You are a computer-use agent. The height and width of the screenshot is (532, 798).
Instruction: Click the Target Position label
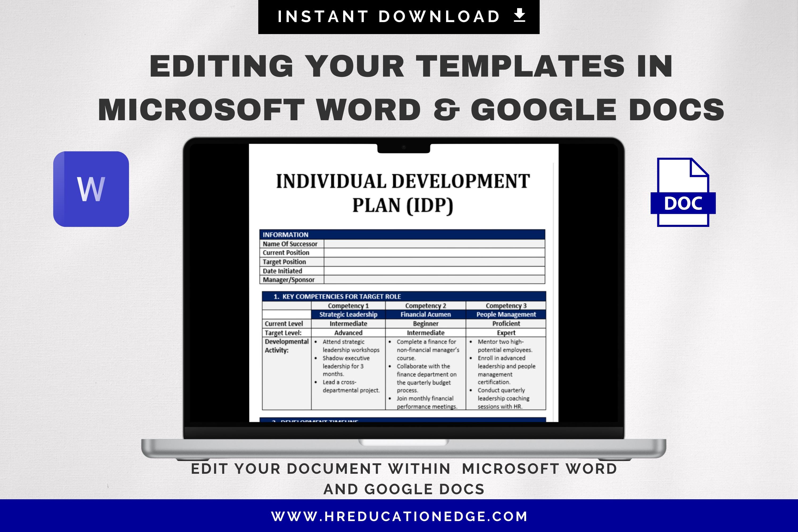(284, 262)
